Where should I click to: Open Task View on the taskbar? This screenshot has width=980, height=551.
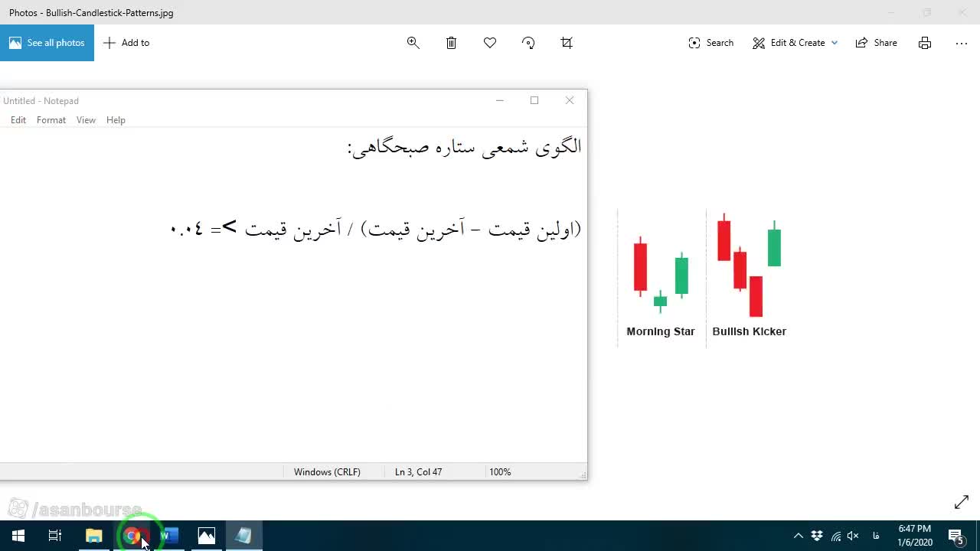tap(55, 536)
